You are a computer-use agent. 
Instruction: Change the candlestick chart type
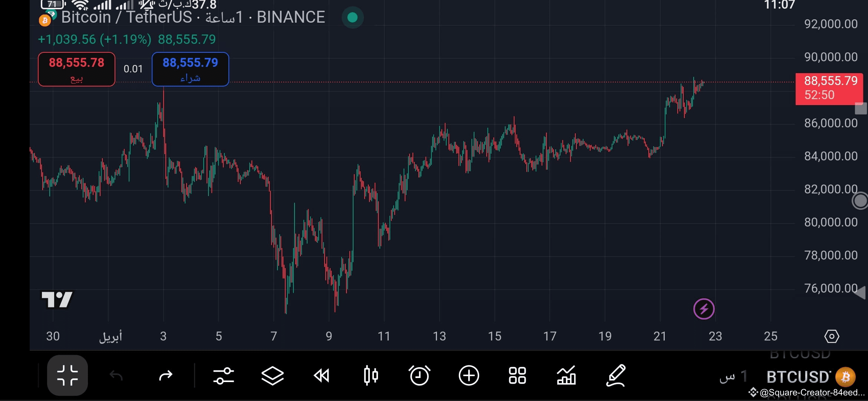371,376
